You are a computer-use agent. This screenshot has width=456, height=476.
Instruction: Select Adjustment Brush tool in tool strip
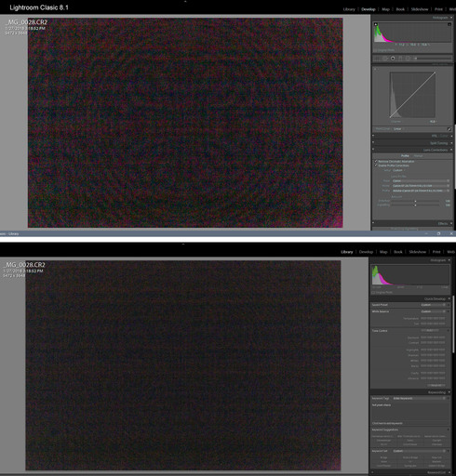point(416,59)
